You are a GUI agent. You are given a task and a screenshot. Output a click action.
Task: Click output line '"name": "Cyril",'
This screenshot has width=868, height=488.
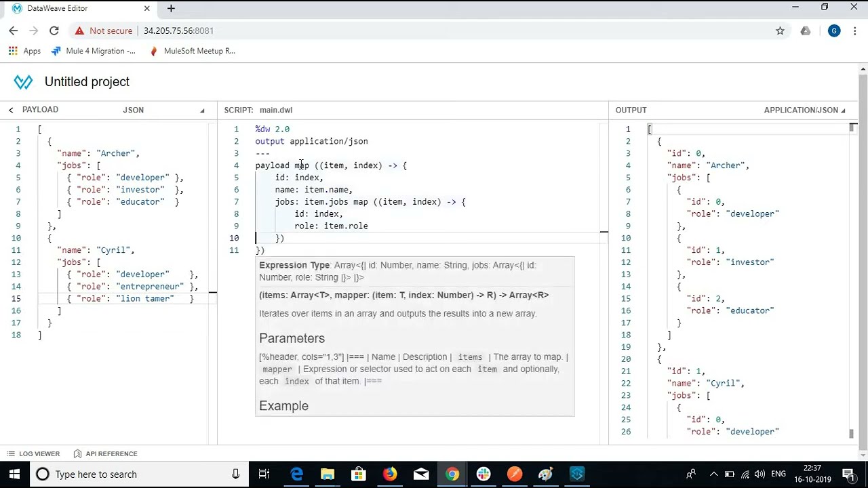point(705,384)
